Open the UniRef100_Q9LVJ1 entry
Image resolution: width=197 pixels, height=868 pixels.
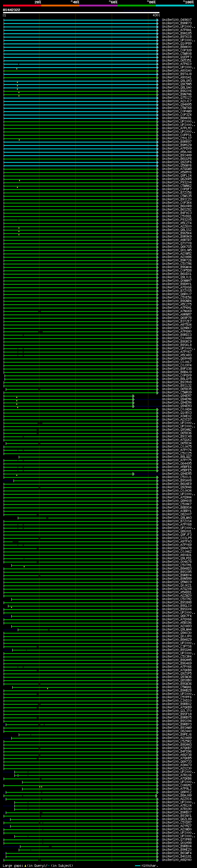[177, 277]
